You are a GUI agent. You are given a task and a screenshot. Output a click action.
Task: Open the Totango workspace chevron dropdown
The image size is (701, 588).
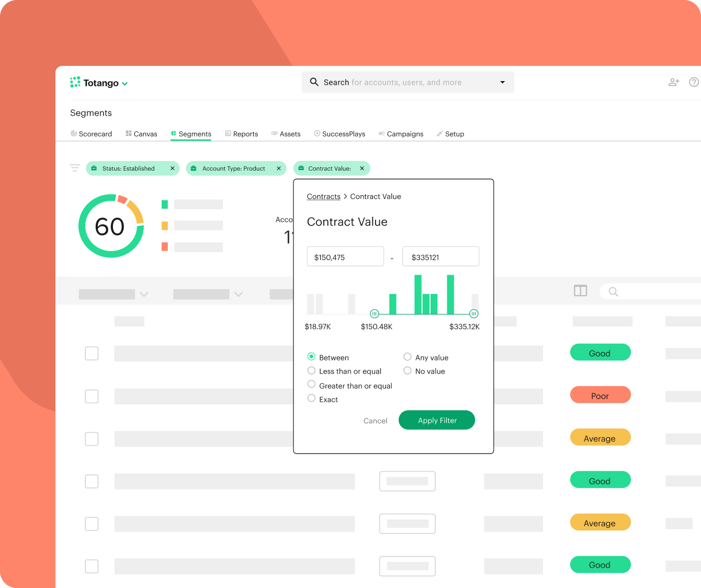coord(125,84)
